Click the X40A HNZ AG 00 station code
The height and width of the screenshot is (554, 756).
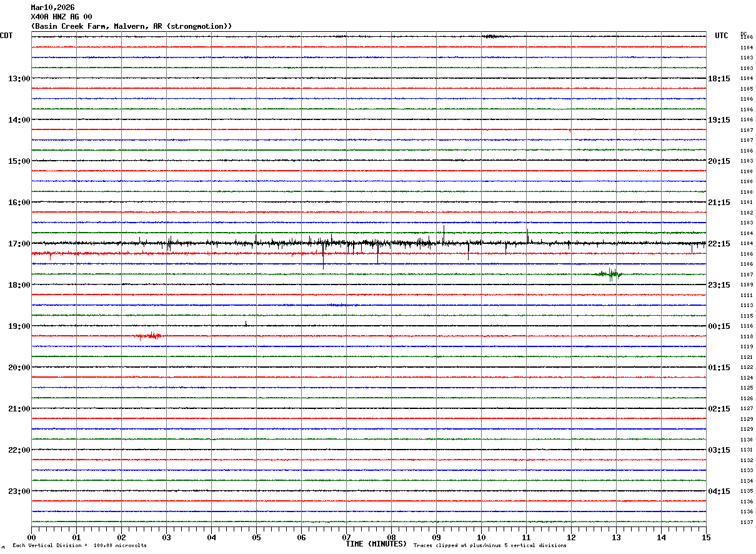coord(61,17)
